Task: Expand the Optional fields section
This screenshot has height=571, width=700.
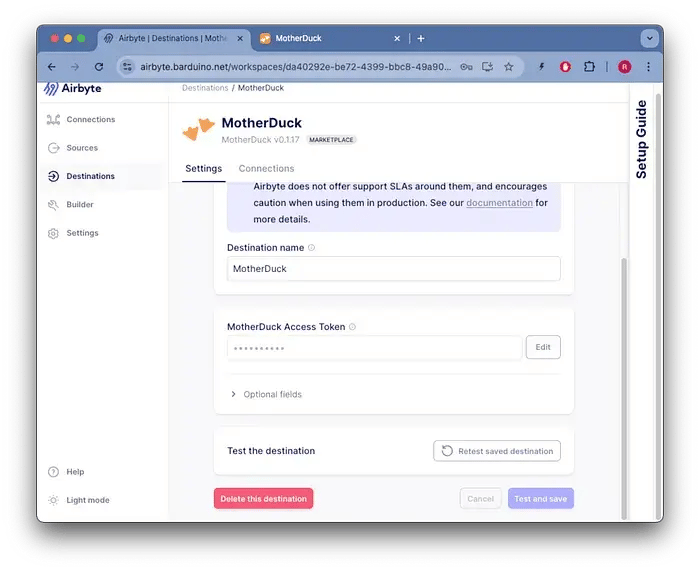Action: click(x=266, y=394)
